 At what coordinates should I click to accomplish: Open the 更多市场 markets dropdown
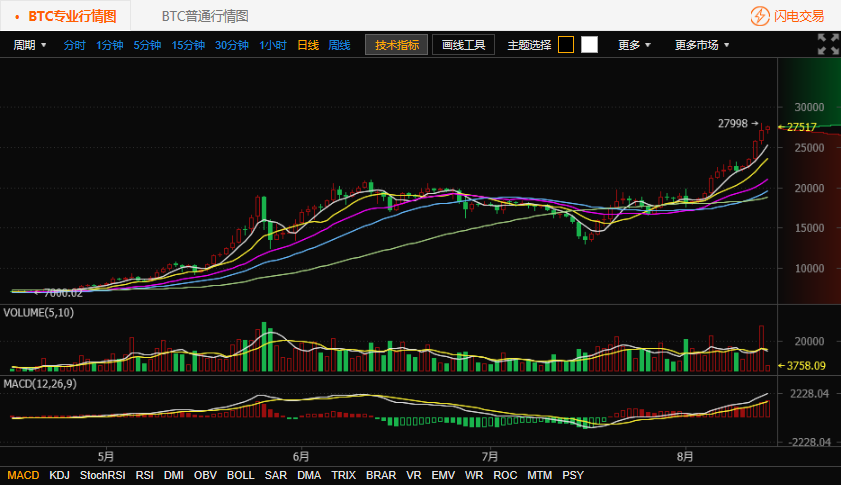point(702,45)
